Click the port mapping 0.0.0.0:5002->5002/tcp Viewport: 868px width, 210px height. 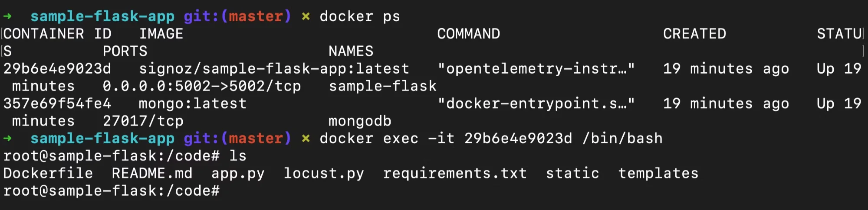(x=202, y=86)
